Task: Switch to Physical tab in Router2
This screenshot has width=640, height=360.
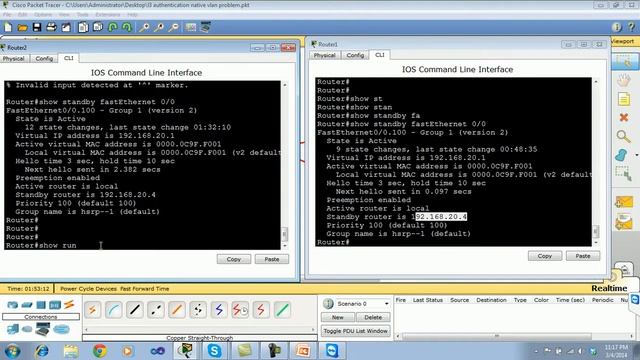Action: tap(13, 58)
